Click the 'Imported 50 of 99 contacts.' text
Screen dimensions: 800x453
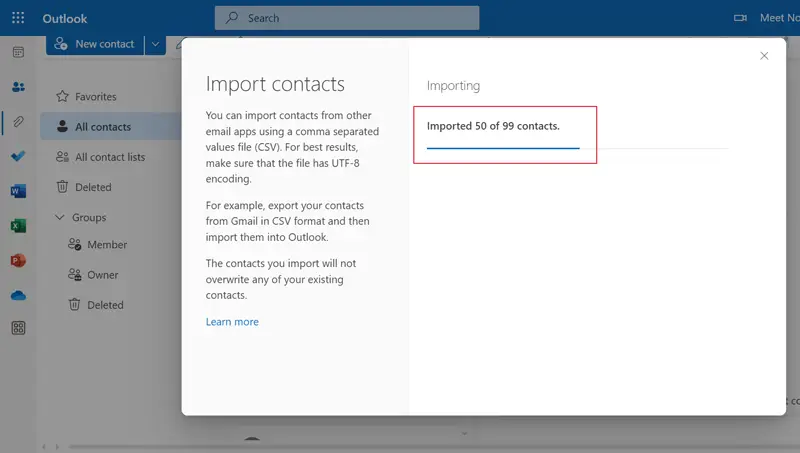pos(493,126)
